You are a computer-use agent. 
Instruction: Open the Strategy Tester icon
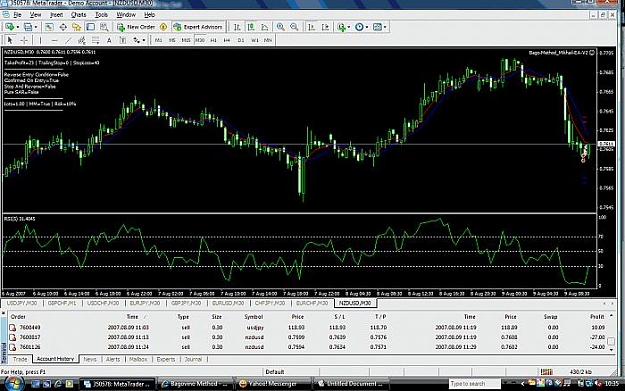click(104, 27)
